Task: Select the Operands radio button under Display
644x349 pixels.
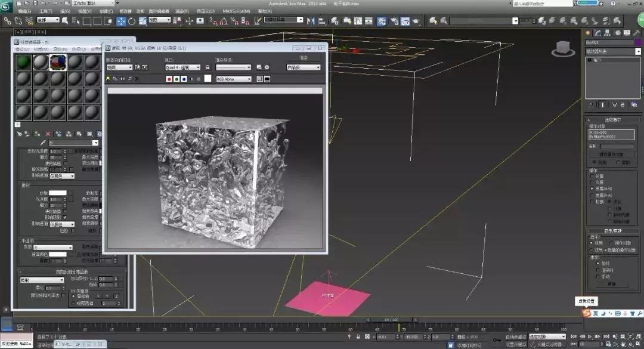Action: point(611,243)
